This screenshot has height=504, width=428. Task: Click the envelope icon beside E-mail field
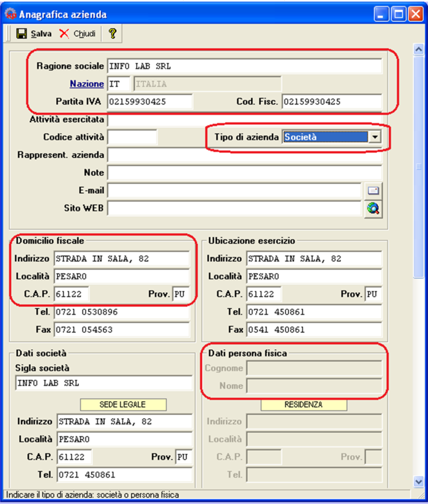pyautogui.click(x=373, y=191)
